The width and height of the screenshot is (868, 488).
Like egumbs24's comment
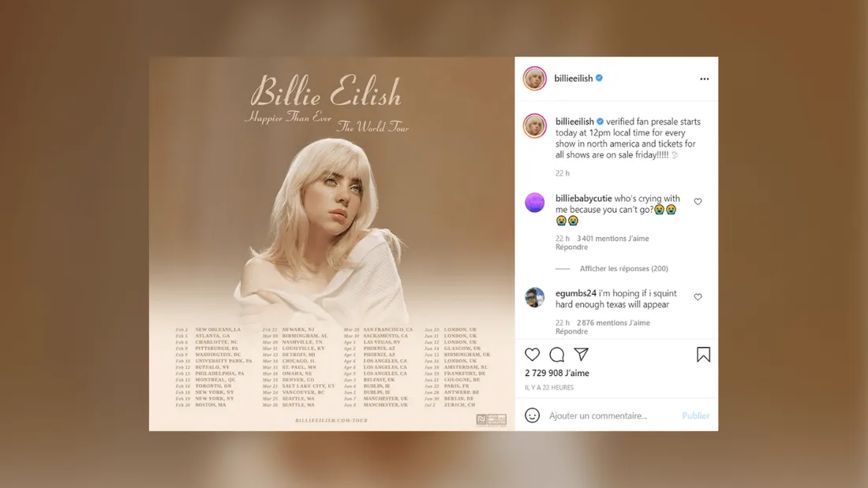pos(698,296)
